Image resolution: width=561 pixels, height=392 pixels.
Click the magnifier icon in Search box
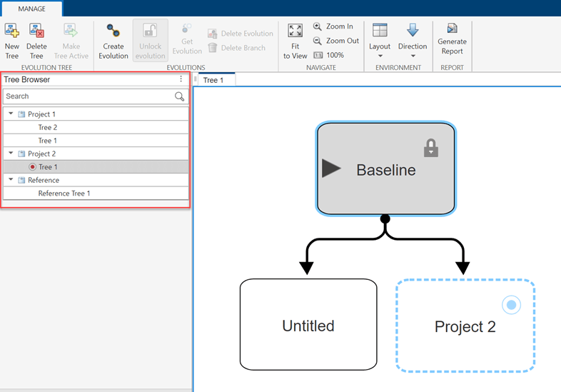point(180,96)
